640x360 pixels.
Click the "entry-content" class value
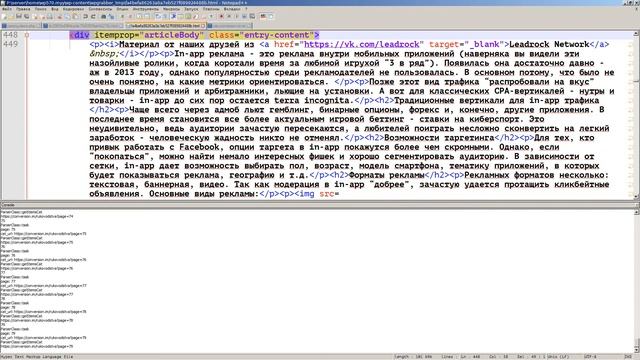click(x=277, y=35)
